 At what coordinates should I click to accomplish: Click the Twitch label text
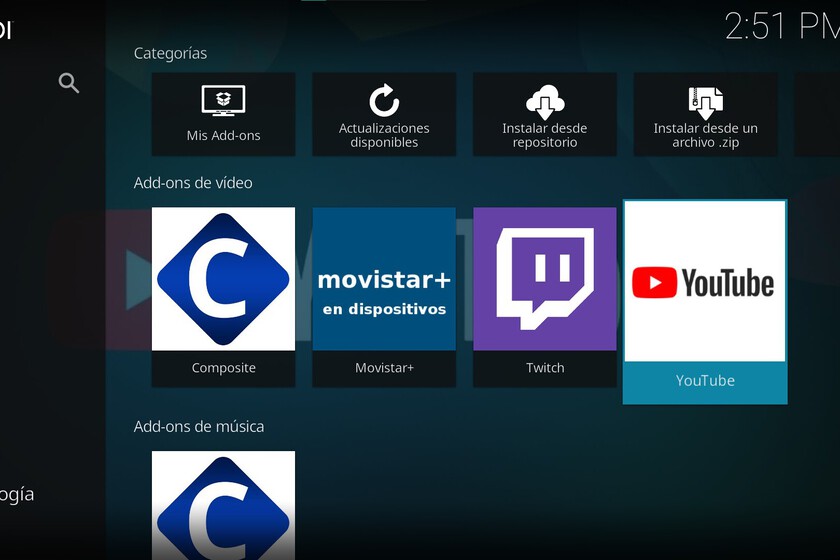pos(545,368)
